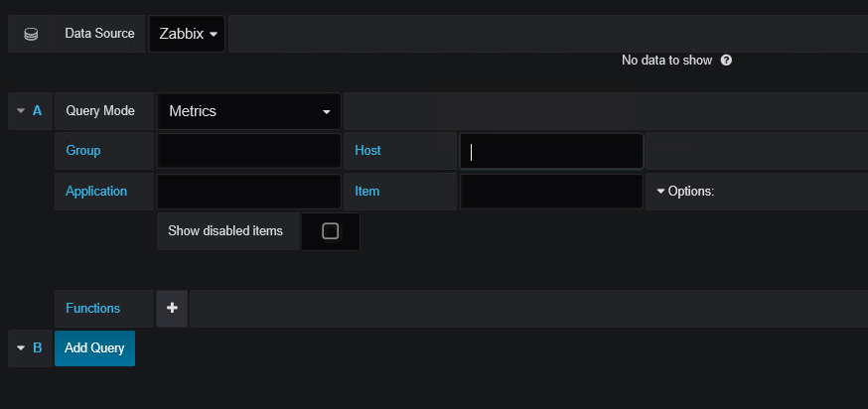Toggle the Show disabled items checkbox
This screenshot has height=409, width=868.
tap(331, 231)
